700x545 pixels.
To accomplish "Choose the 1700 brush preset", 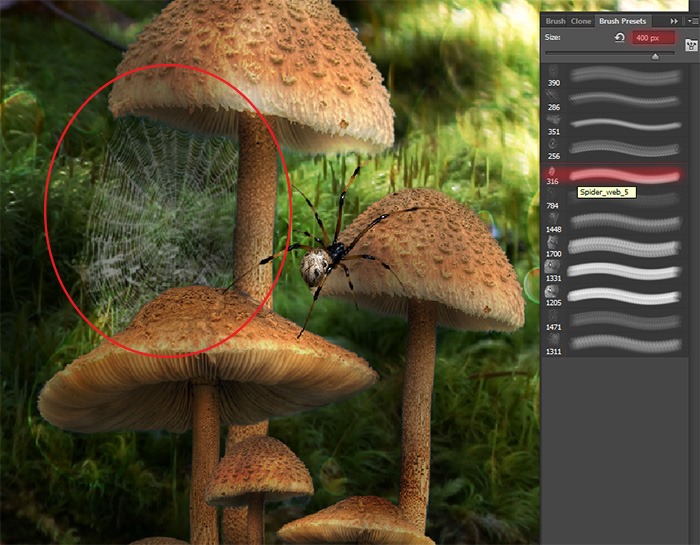I will (x=614, y=247).
